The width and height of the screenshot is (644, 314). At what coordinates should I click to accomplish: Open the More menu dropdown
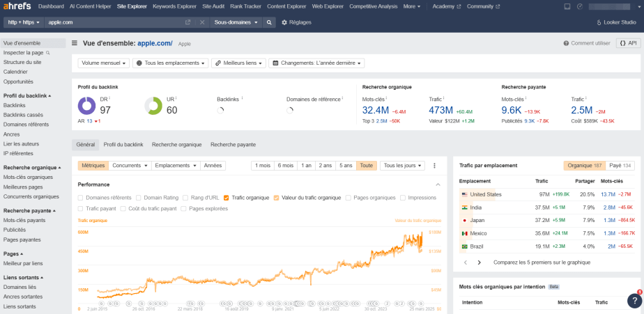[x=411, y=6]
